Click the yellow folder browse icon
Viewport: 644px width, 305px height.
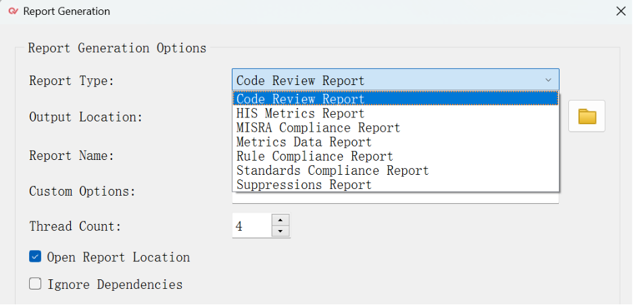[x=587, y=117]
